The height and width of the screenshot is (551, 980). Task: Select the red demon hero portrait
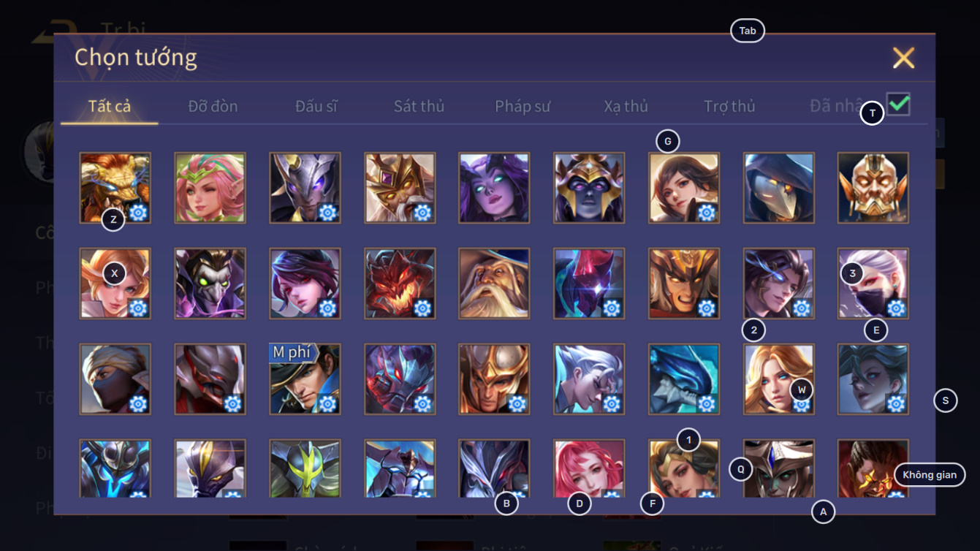(400, 284)
